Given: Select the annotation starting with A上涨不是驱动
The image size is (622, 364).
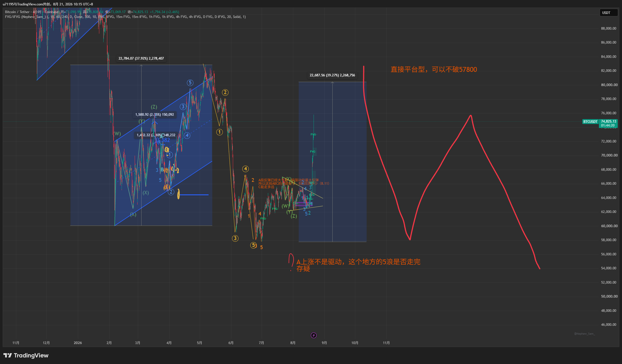Looking at the screenshot, I should (x=358, y=265).
